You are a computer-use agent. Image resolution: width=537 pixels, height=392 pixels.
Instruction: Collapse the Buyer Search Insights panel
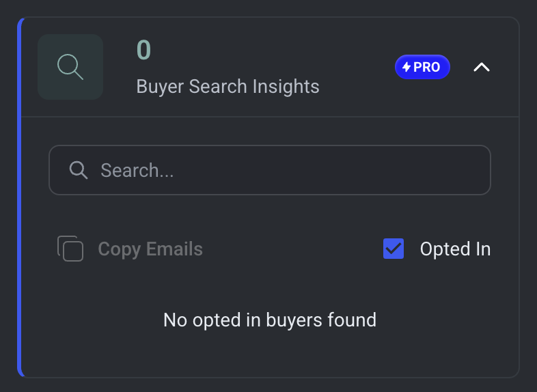(x=482, y=67)
